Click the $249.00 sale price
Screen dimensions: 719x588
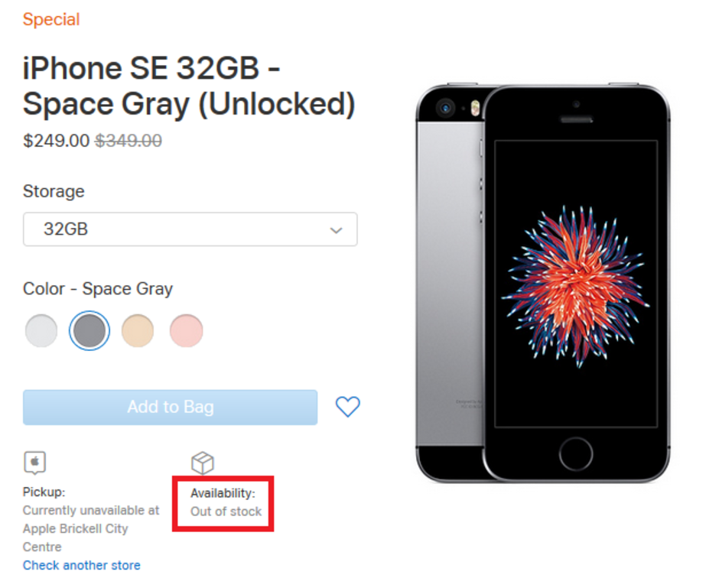57,141
